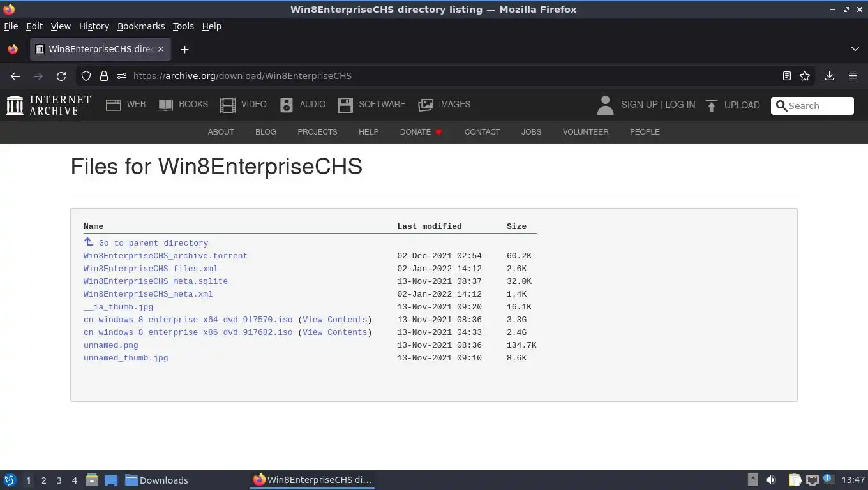868x490 pixels.
Task: Open the BOOKS section icon
Action: [x=165, y=105]
